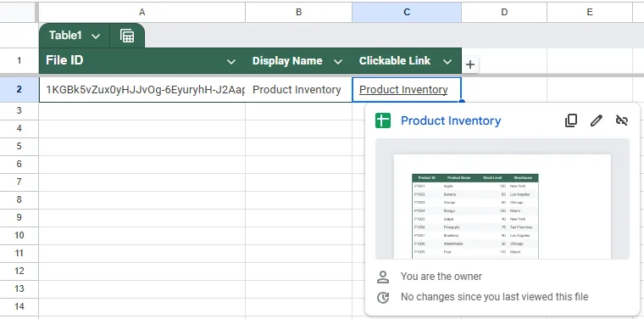
Task: Select the column D header
Action: tap(504, 13)
